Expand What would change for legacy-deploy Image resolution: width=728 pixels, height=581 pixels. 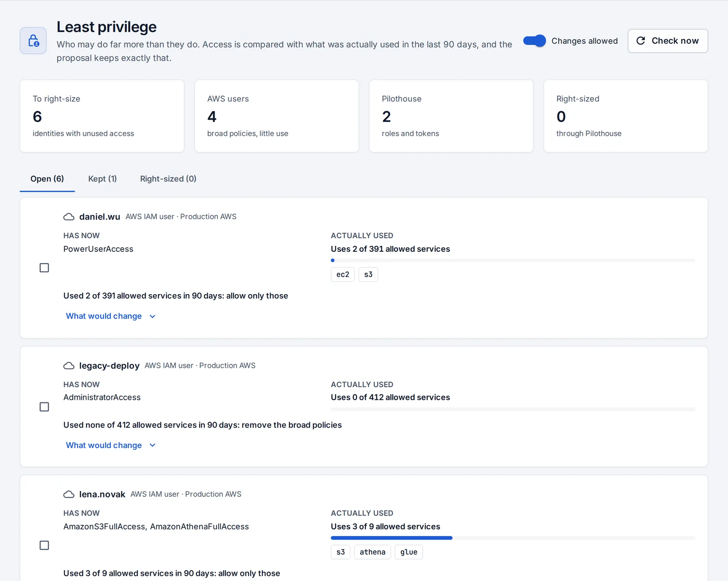tap(111, 445)
